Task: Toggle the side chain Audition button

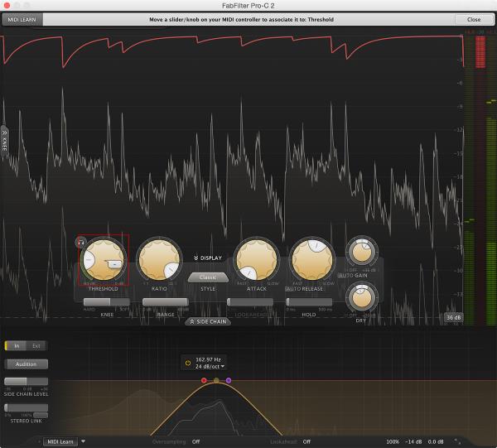Action: [27, 364]
